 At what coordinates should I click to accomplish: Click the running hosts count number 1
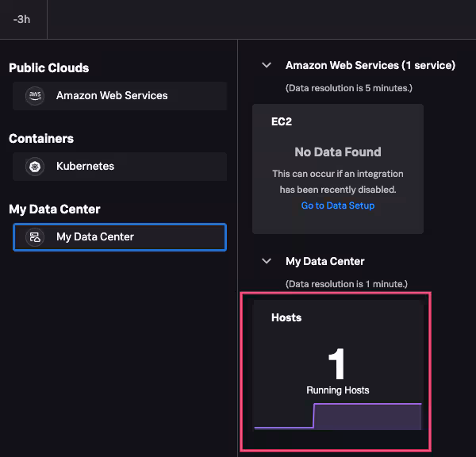(x=337, y=364)
